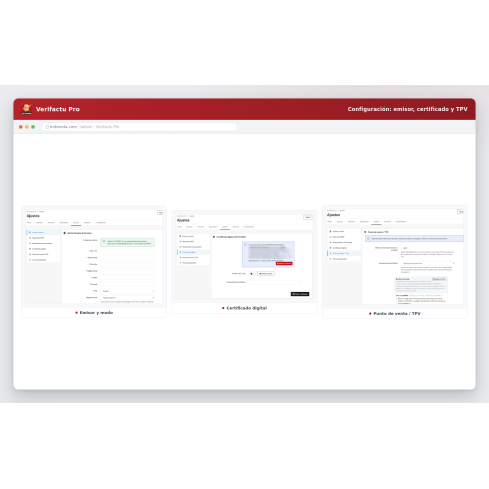The width and height of the screenshot is (489, 489).
Task: Click the green window maximize dot
Action: coord(33,127)
